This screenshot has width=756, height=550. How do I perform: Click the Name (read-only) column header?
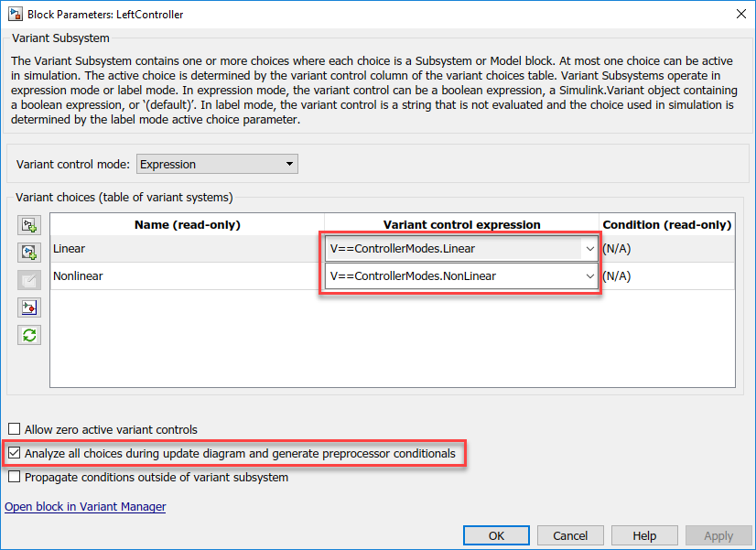(187, 224)
